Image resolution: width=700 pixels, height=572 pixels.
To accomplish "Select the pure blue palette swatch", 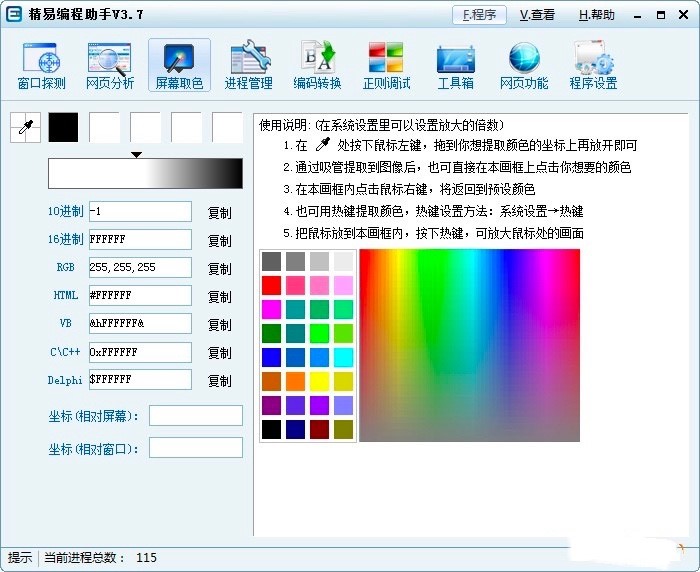I will point(271,358).
